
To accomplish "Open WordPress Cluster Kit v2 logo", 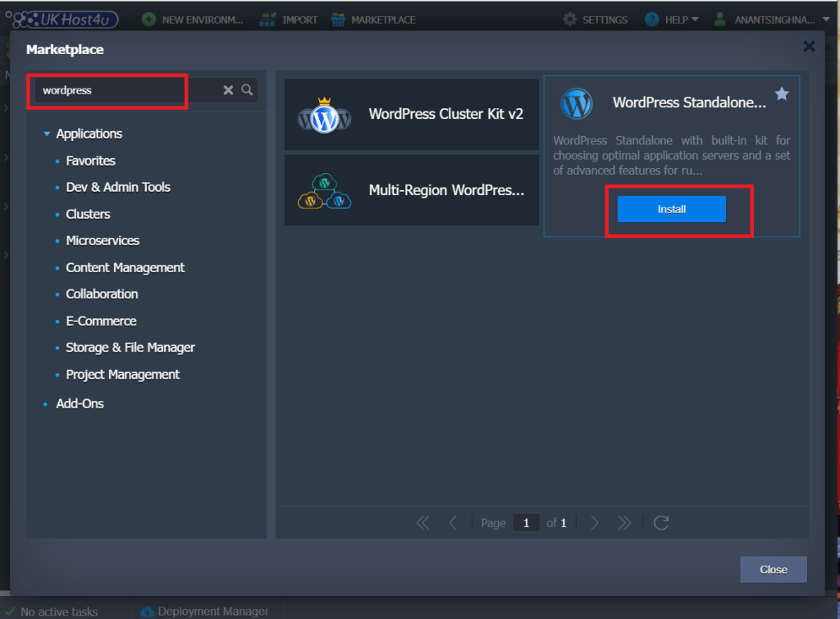I will (x=324, y=115).
